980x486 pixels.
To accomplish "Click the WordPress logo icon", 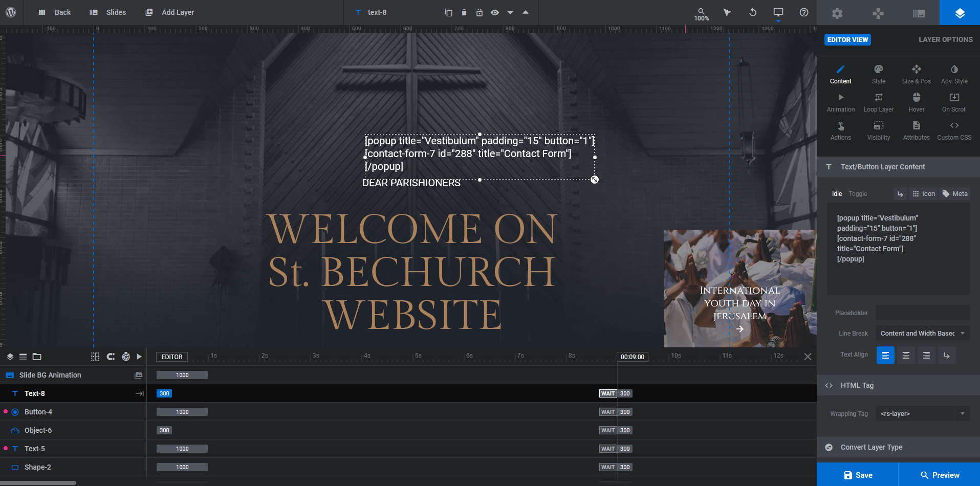I will coord(11,12).
